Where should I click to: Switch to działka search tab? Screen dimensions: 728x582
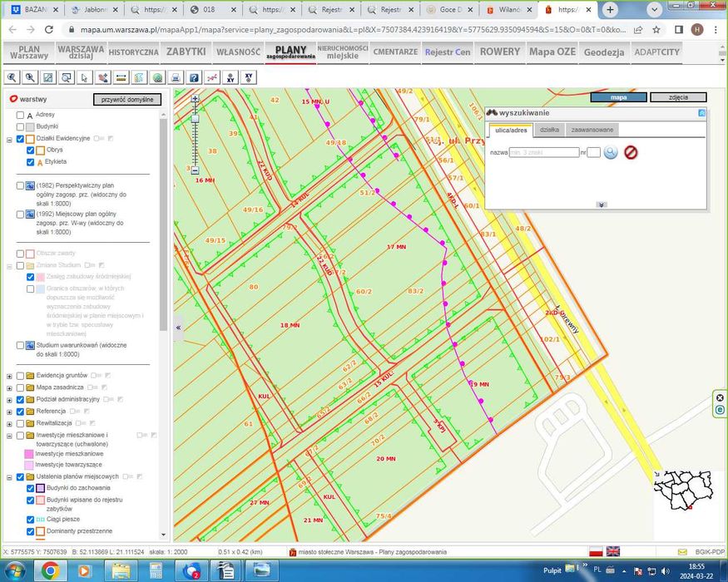tap(549, 130)
